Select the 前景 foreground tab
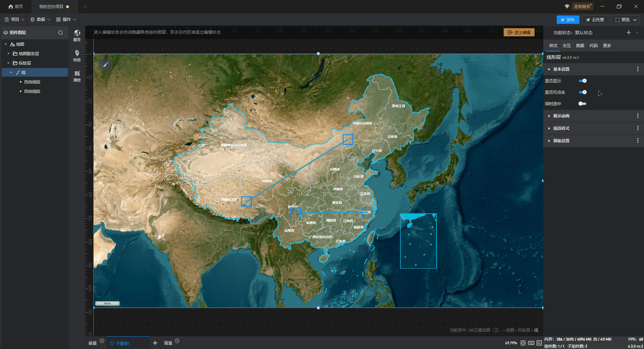 click(x=93, y=343)
